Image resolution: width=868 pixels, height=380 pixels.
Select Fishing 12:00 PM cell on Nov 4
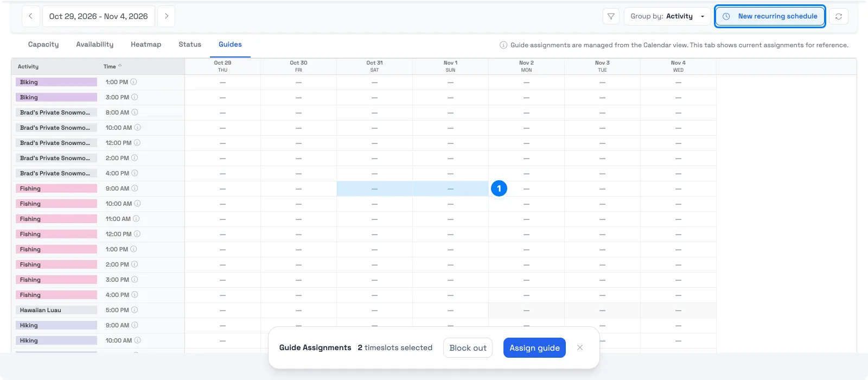click(678, 234)
